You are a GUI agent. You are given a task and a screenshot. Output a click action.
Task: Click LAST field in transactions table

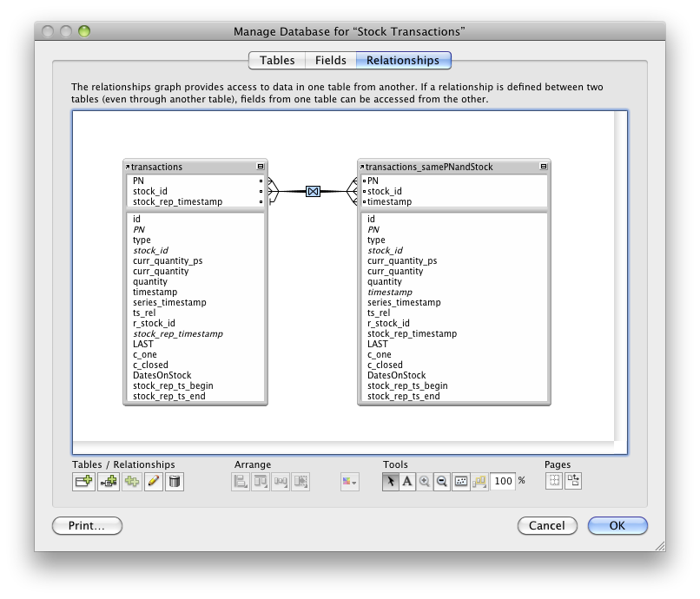[x=142, y=344]
